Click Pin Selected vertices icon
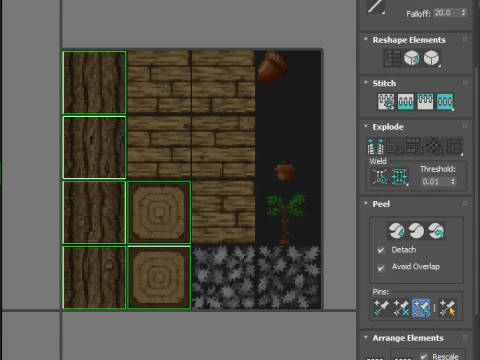Screen dimensions: 480x360 [381, 308]
